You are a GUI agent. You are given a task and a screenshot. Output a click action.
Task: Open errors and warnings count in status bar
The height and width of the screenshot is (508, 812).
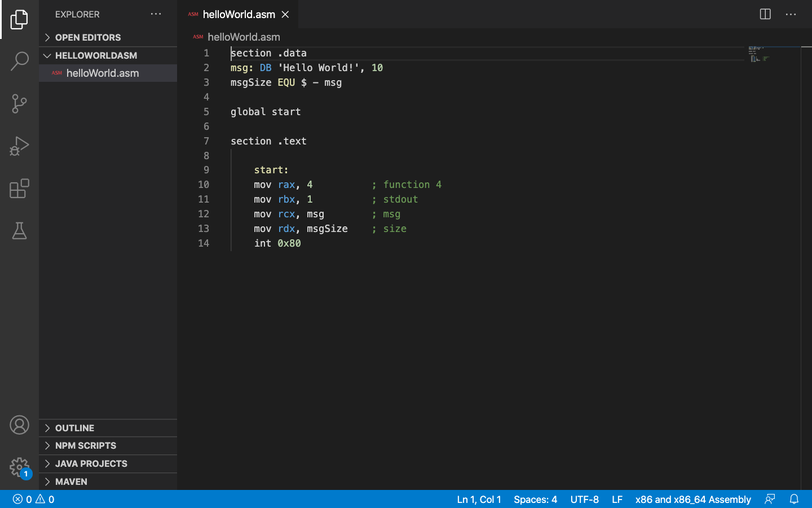(34, 499)
